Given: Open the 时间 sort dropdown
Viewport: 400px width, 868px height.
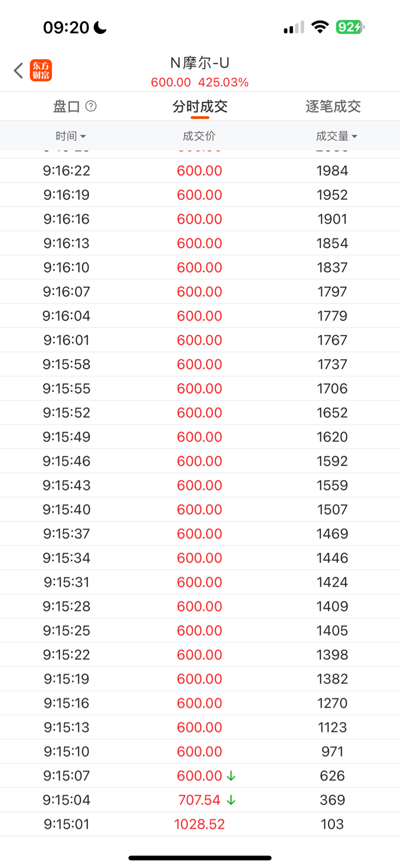Looking at the screenshot, I should 71,136.
